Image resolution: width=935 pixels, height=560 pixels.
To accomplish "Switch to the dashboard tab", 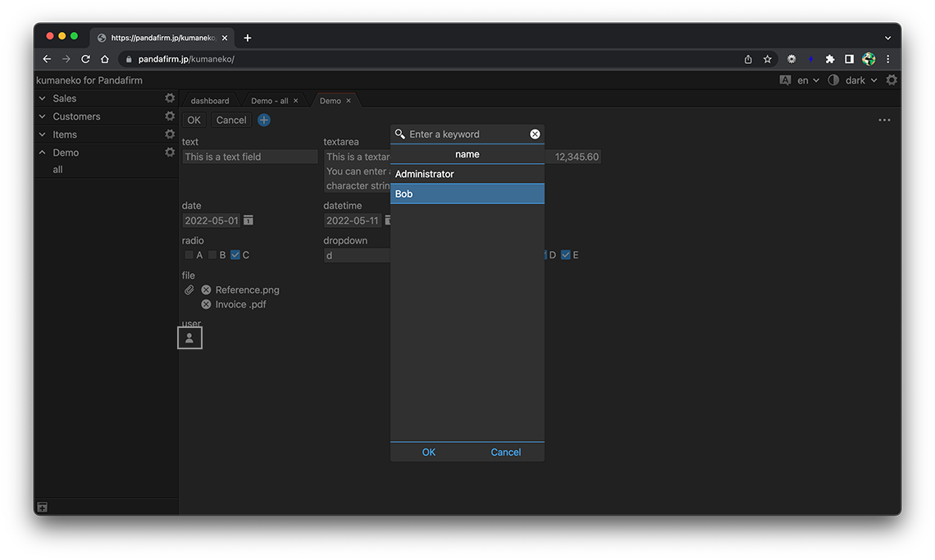I will [210, 101].
